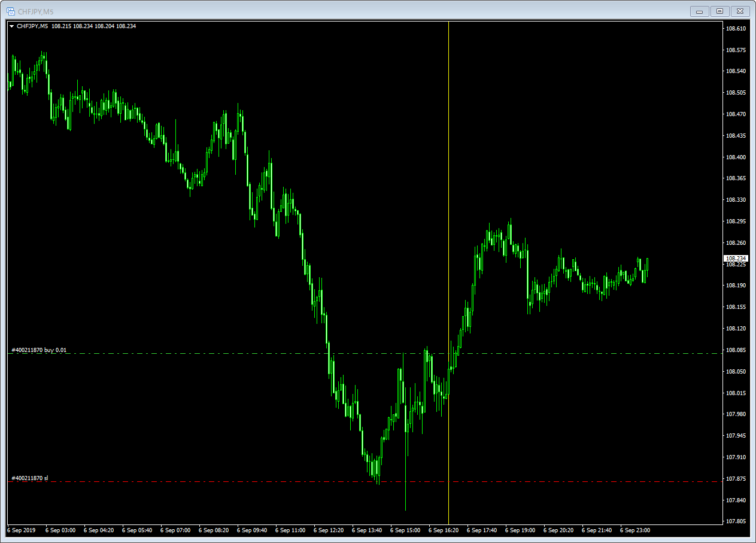
Task: Click time axis label 6 Sep 15:00
Action: pos(405,530)
